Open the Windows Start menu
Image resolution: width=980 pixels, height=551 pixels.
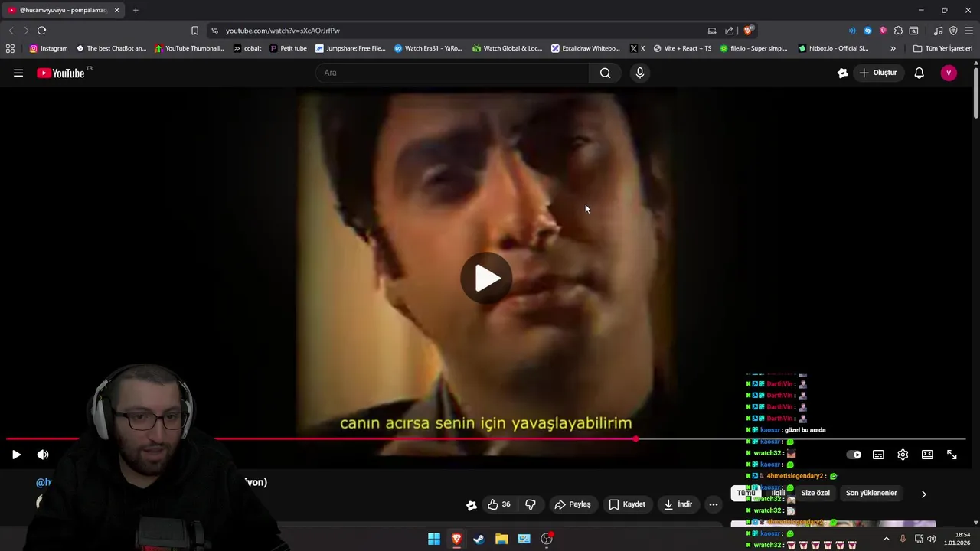point(434,539)
